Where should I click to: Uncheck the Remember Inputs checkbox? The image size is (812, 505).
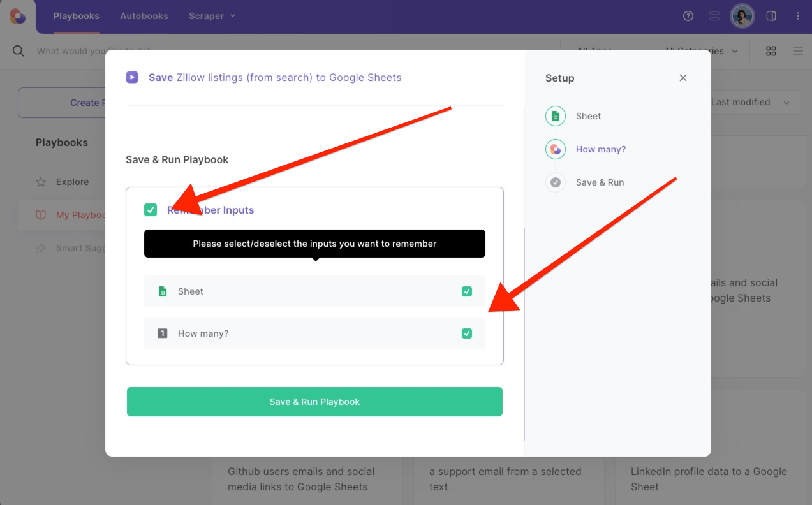(x=151, y=210)
